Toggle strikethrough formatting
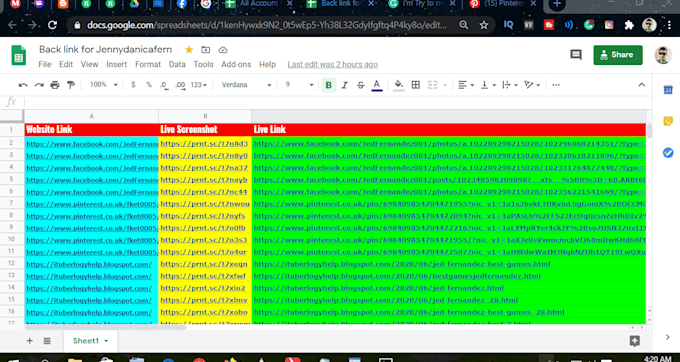Image resolution: width=680 pixels, height=362 pixels. [x=360, y=85]
